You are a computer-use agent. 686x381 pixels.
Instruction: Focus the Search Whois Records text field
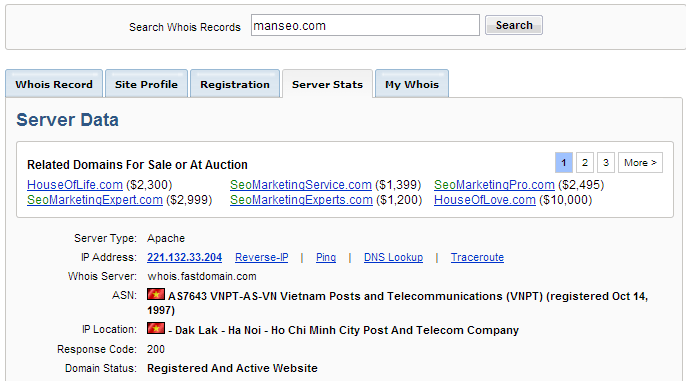point(365,25)
